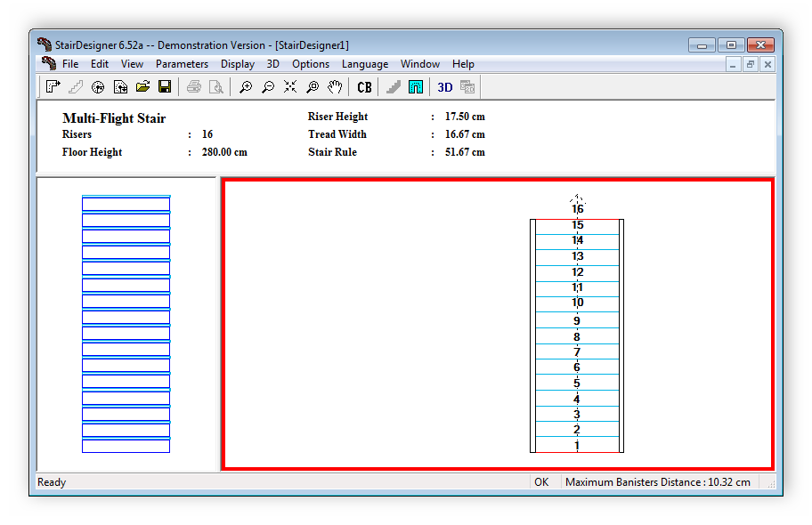Save the stair design with floppy icon

(165, 86)
